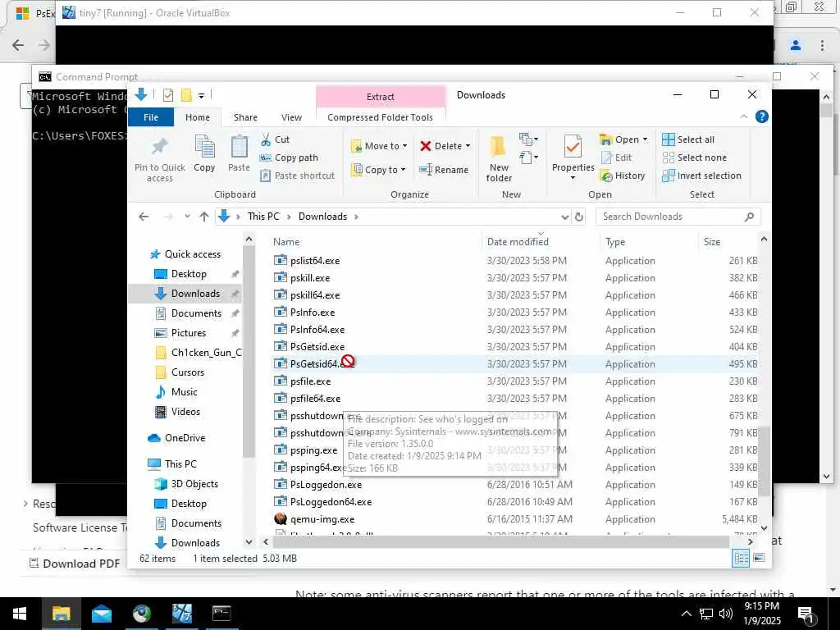The image size is (840, 630).
Task: Go up one folder level
Action: coord(203,217)
